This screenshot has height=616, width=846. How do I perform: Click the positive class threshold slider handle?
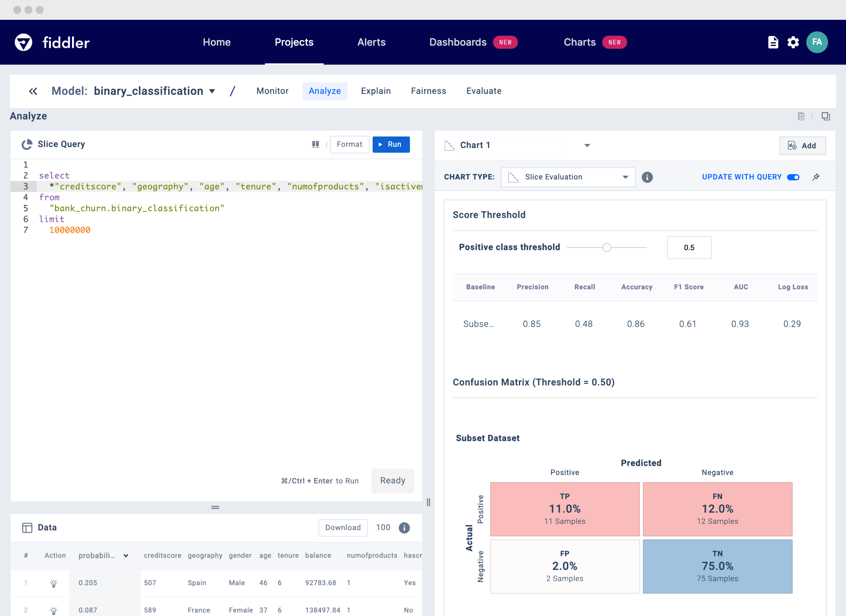tap(606, 248)
